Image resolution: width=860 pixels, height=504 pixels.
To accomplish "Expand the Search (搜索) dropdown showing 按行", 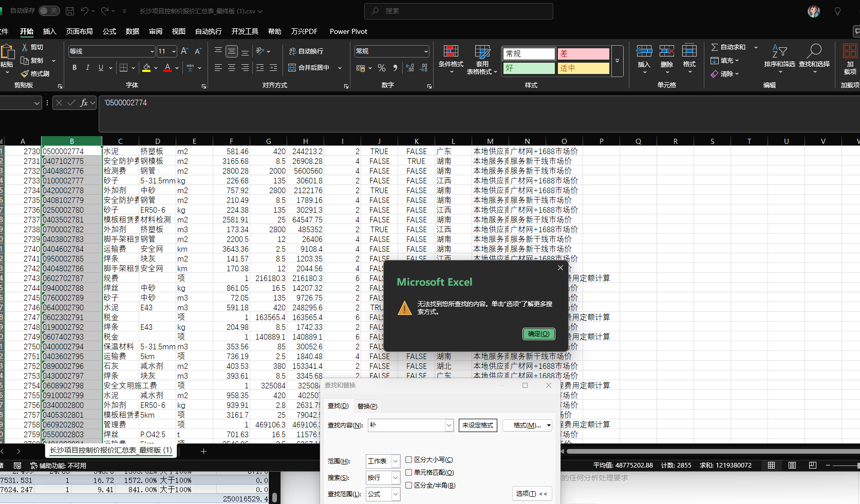I will (x=396, y=478).
